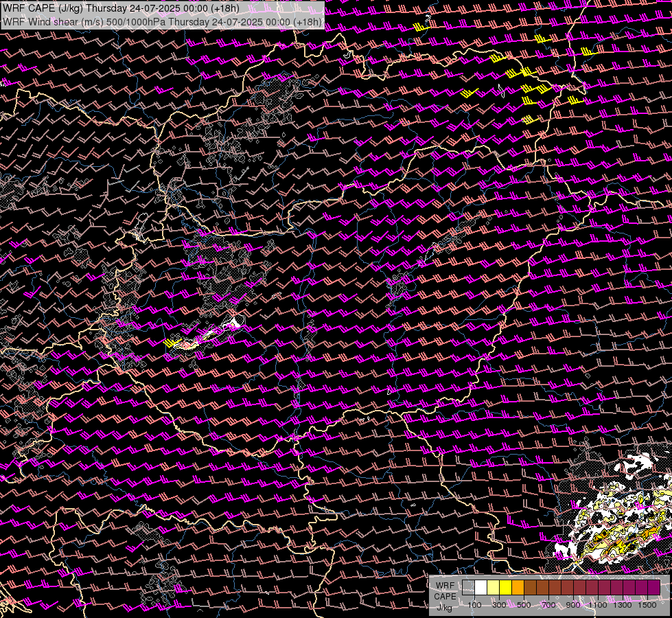This screenshot has height=618, width=672.
Task: Select the pale yellow CAPE legend swatch
Action: [494, 587]
